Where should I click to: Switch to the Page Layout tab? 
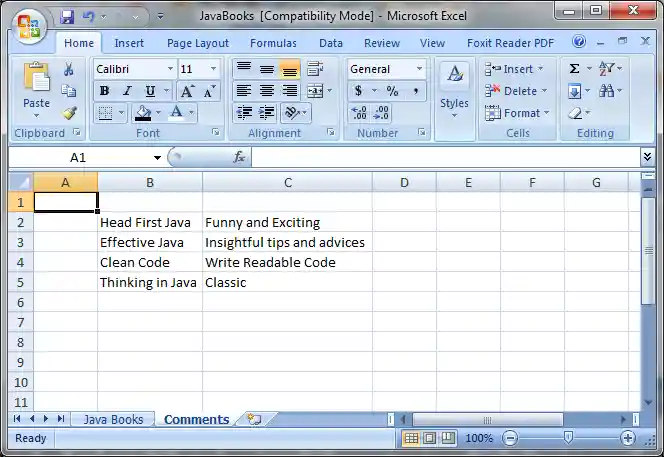point(198,43)
